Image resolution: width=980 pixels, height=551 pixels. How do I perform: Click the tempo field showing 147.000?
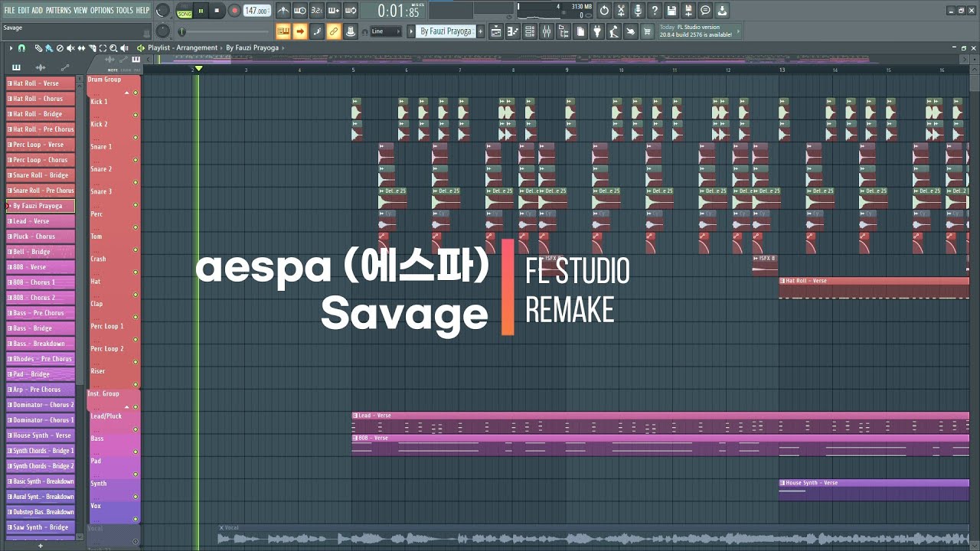point(257,11)
